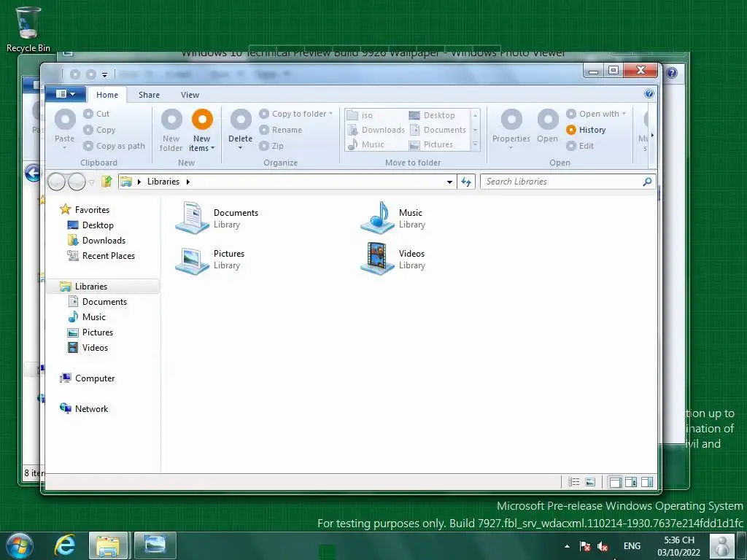Open Recent Places under Favorites
The image size is (747, 560).
pos(101,256)
